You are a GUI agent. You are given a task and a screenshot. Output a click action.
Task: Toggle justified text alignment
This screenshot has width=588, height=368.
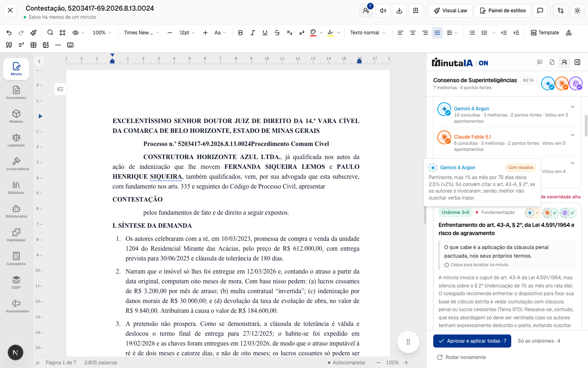437,33
